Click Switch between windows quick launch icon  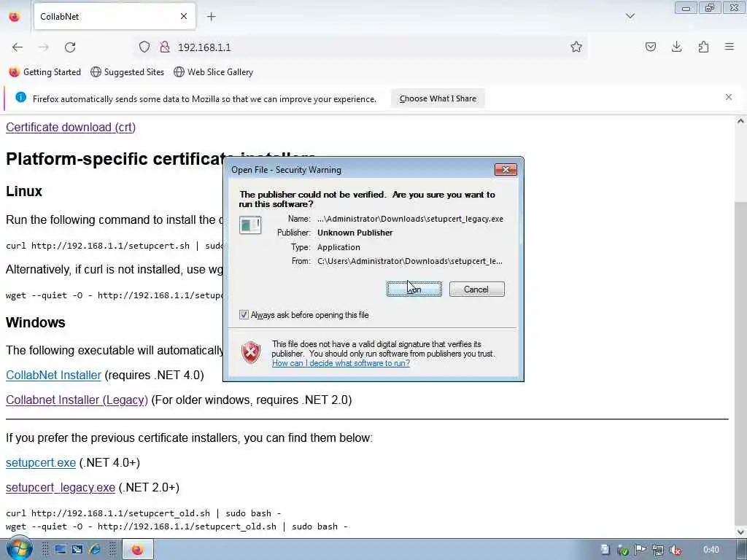pos(77,550)
